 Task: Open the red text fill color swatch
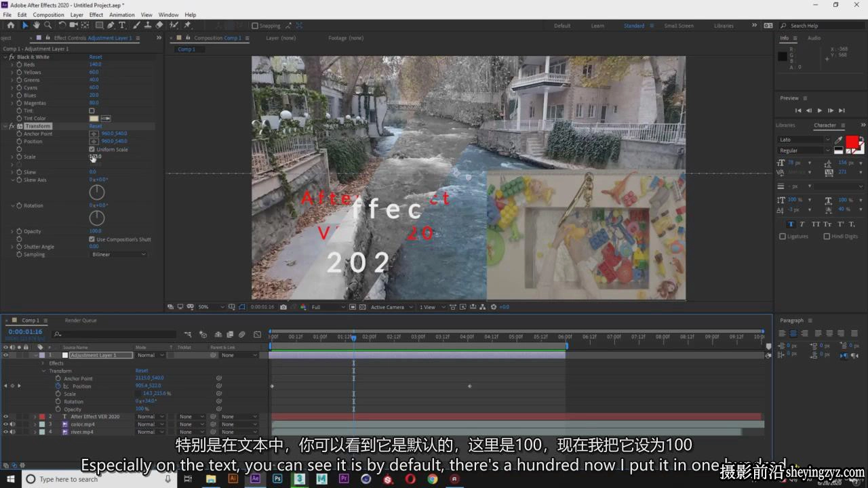tap(852, 141)
